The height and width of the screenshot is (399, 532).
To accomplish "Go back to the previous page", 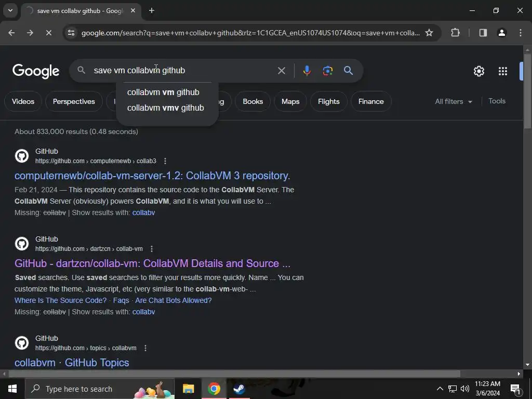I will 11,33.
